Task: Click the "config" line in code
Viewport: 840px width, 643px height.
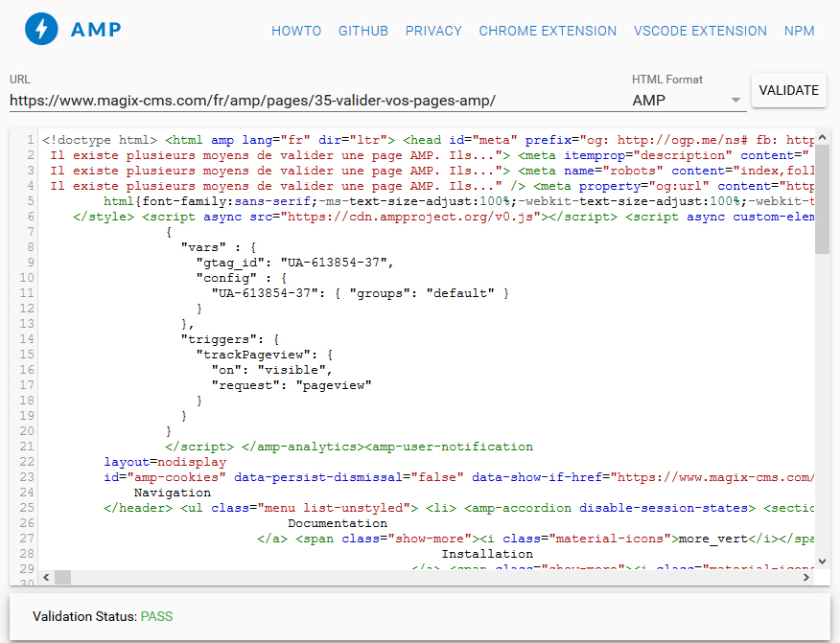Action: click(x=242, y=278)
